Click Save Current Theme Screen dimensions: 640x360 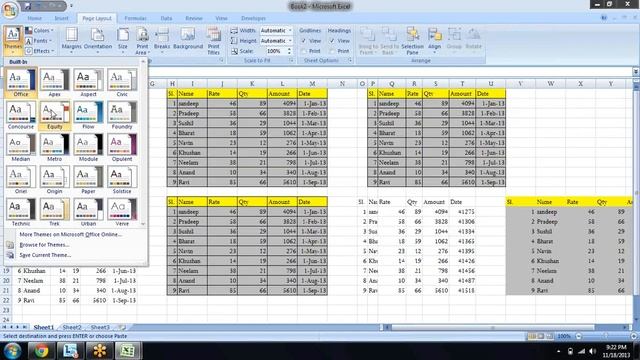(45, 255)
